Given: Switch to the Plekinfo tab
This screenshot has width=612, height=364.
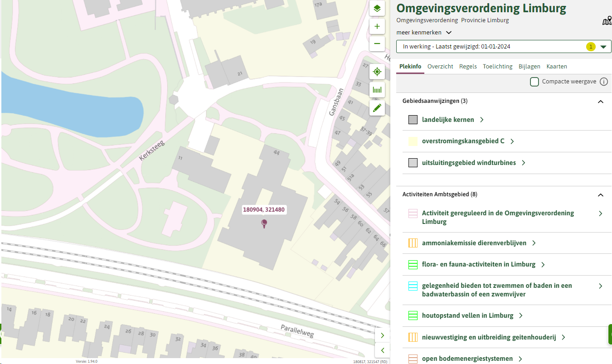Looking at the screenshot, I should pyautogui.click(x=410, y=67).
